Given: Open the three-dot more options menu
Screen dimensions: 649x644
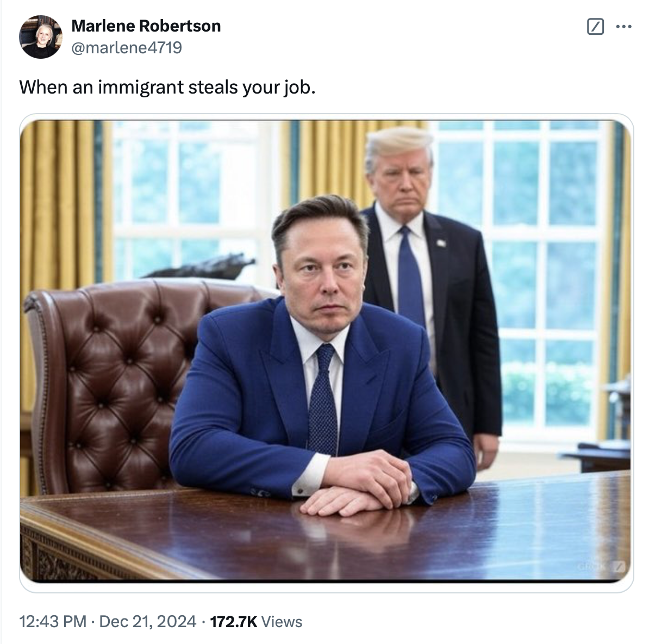Looking at the screenshot, I should 624,27.
